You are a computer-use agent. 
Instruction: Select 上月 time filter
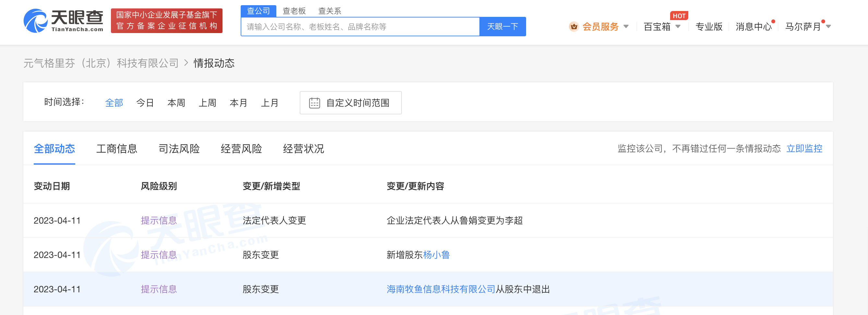[x=270, y=103]
